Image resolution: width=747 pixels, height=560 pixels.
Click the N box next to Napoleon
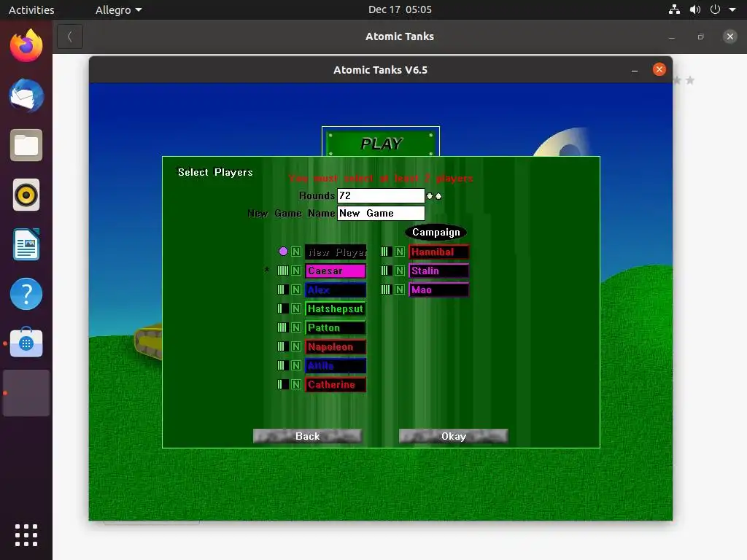[x=296, y=346]
